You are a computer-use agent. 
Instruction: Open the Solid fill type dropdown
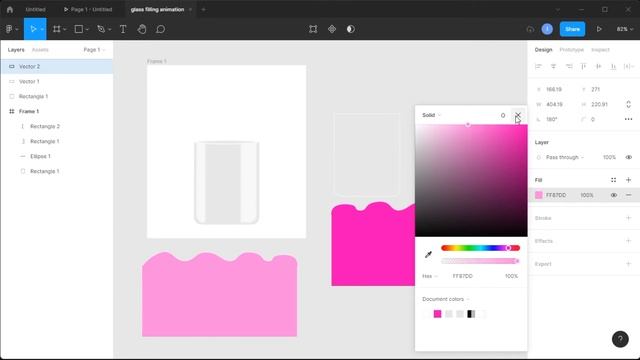point(431,115)
